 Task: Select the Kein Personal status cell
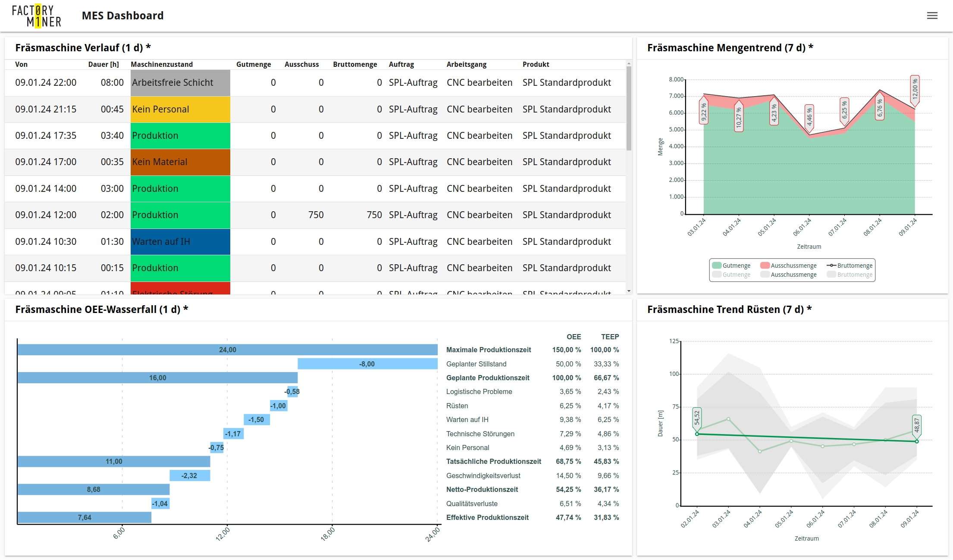tap(180, 109)
